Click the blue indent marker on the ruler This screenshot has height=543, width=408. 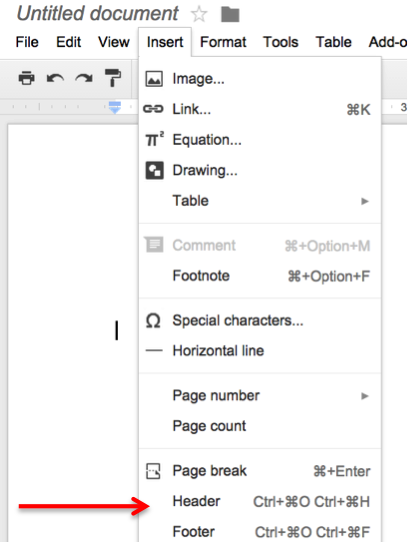(115, 107)
